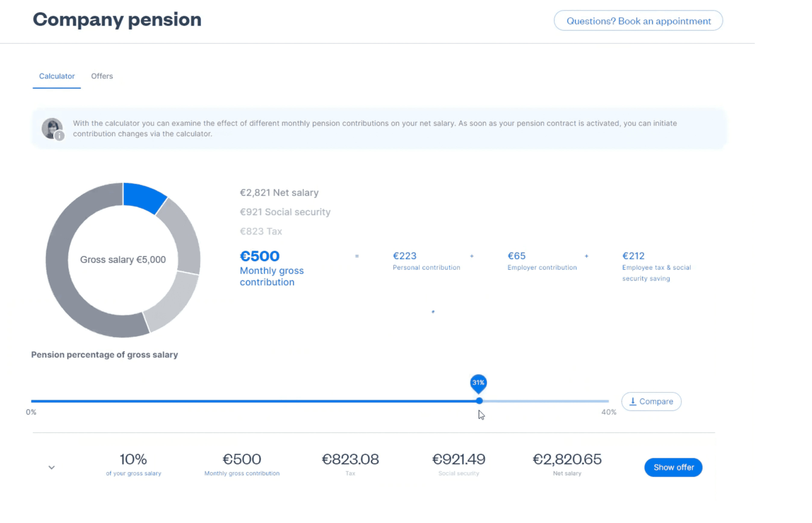Click the advisor avatar in info banner

click(x=52, y=128)
